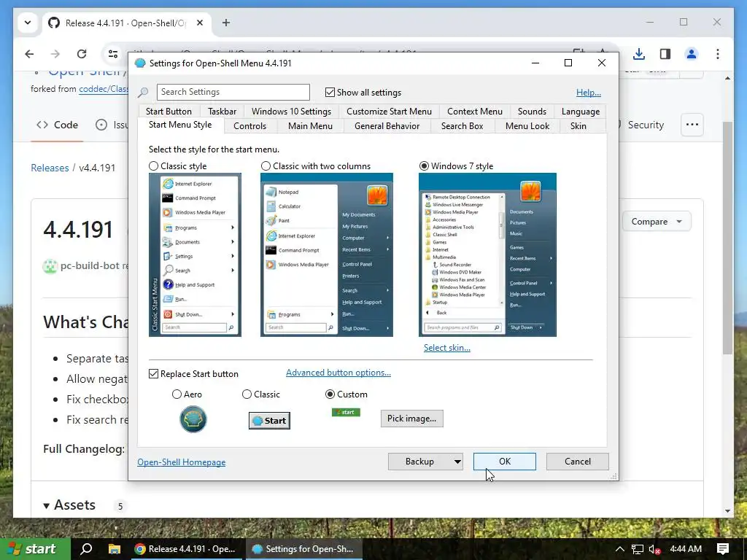Click the custom green start button image
The height and width of the screenshot is (560, 747).
[x=346, y=413]
